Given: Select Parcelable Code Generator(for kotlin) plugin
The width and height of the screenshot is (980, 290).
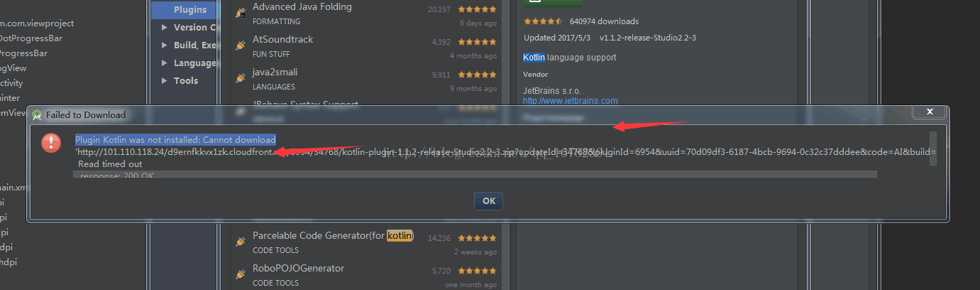Looking at the screenshot, I should click(x=365, y=242).
